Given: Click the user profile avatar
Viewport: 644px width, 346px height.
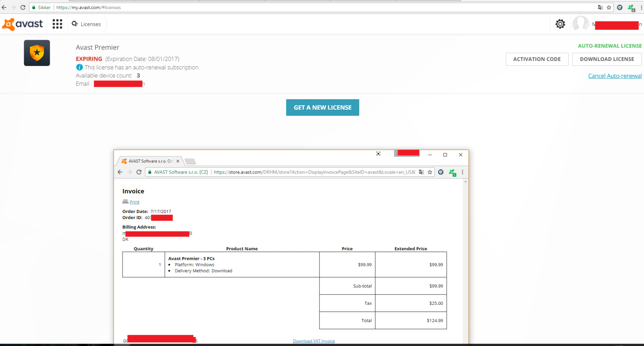Looking at the screenshot, I should coord(580,24).
